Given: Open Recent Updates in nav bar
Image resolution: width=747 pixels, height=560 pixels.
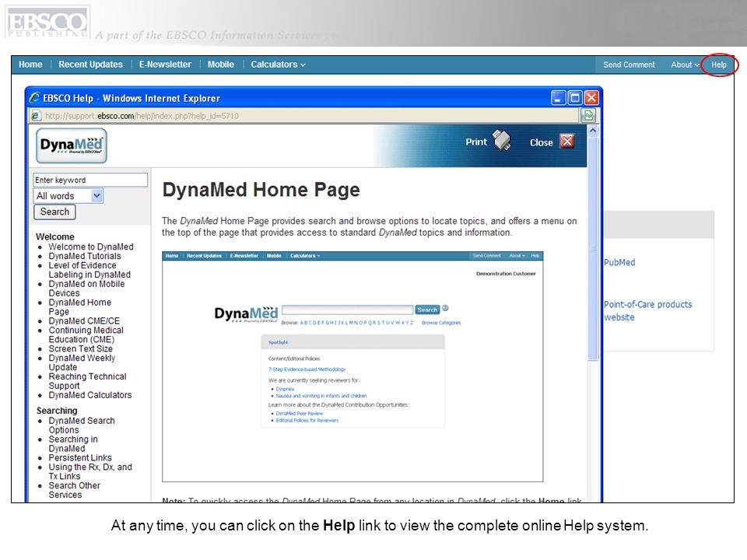Looking at the screenshot, I should tap(90, 65).
